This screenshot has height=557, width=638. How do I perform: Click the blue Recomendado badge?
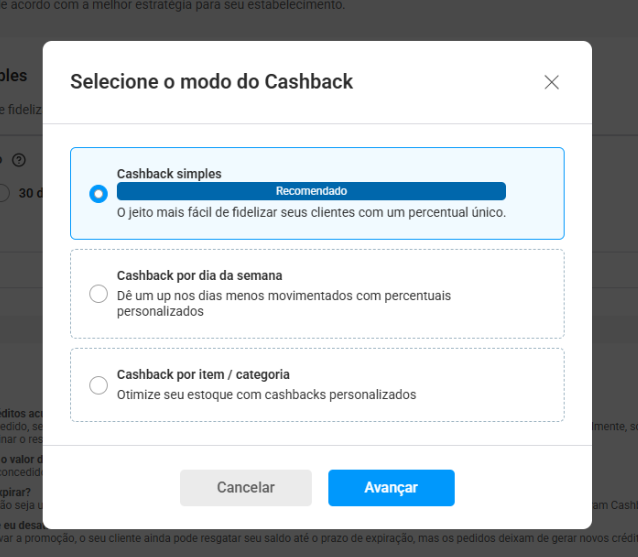point(311,191)
